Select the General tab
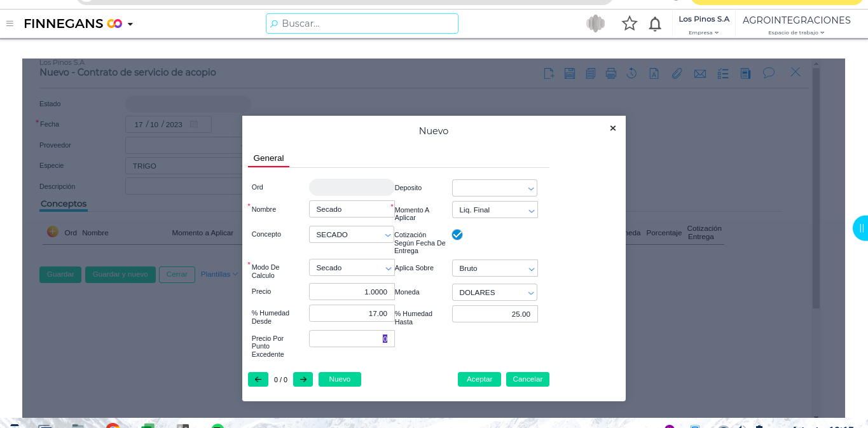868x428 pixels. pyautogui.click(x=268, y=158)
